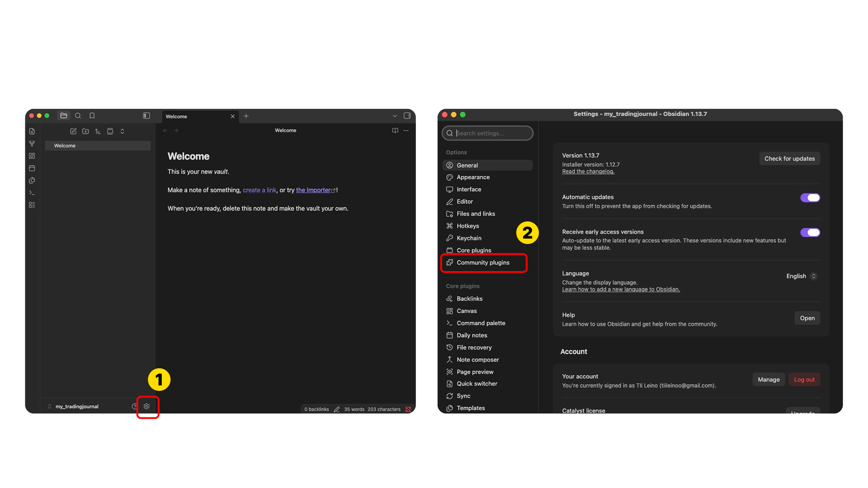Click auto-reveal current file icon
Image resolution: width=868 pixels, height=488 pixels.
(x=110, y=131)
